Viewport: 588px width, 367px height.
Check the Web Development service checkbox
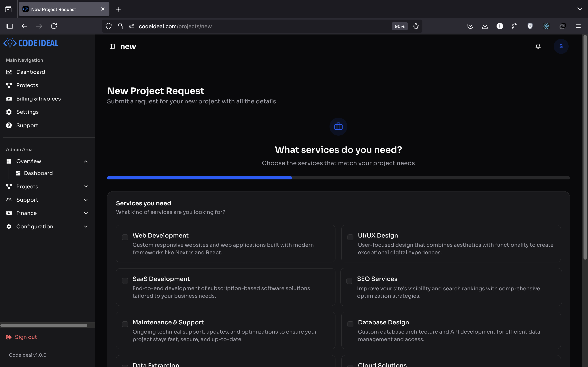click(x=125, y=237)
